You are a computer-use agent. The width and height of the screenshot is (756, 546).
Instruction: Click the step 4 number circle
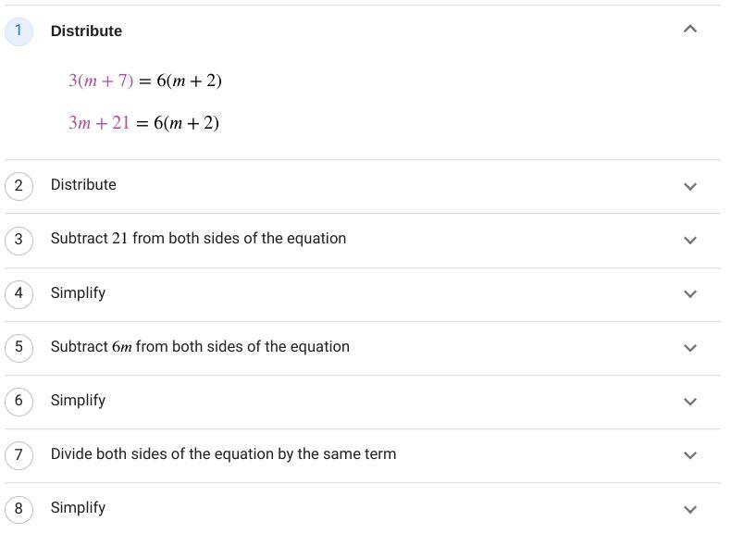(x=19, y=293)
